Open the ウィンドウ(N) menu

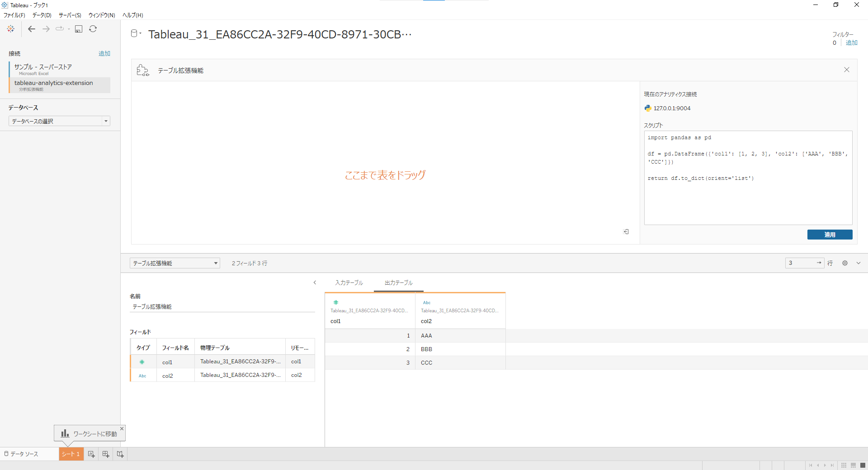pyautogui.click(x=102, y=15)
